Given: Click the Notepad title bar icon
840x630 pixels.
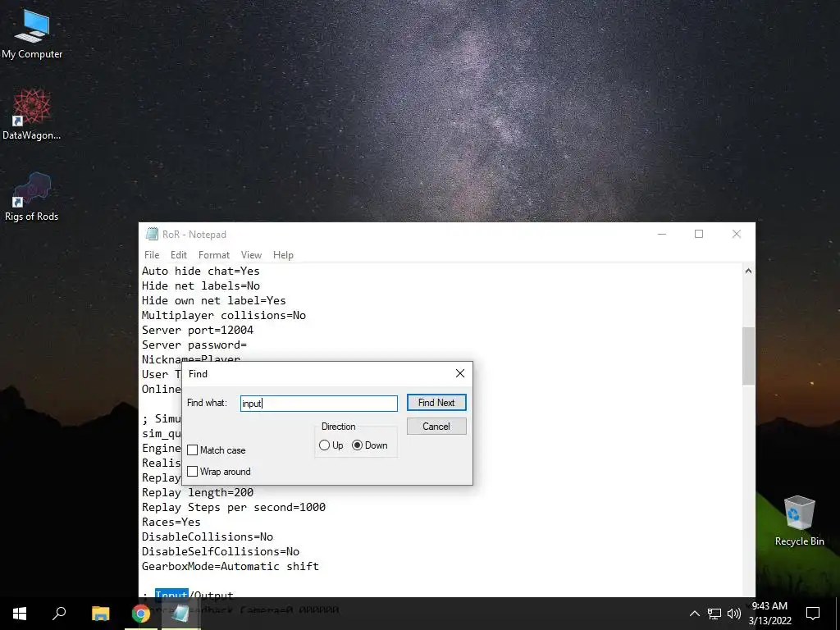Looking at the screenshot, I should (x=152, y=234).
